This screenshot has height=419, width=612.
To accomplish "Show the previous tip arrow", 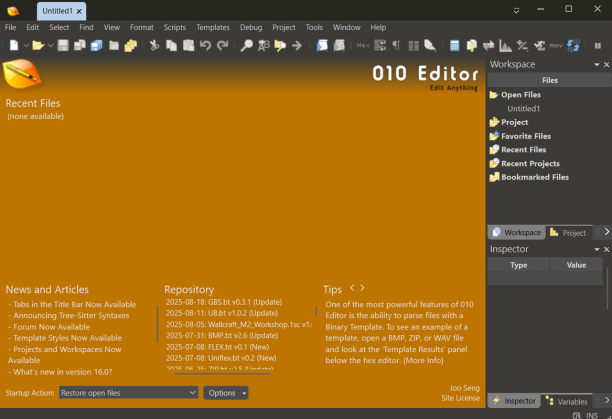I will click(352, 288).
